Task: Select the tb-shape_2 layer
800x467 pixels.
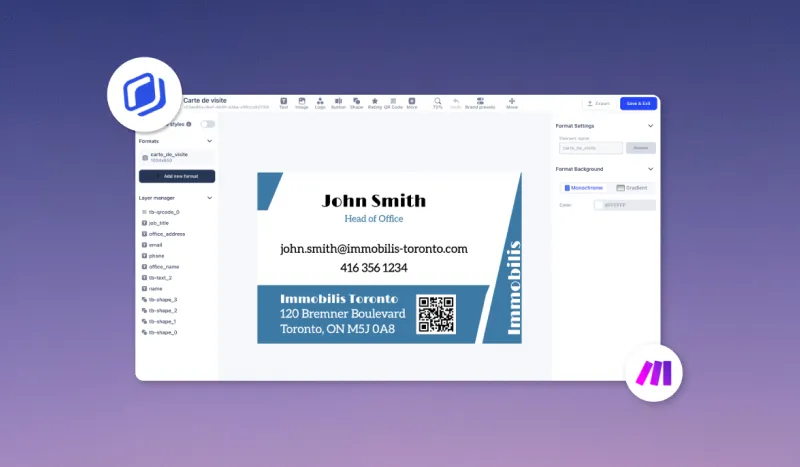Action: click(163, 310)
